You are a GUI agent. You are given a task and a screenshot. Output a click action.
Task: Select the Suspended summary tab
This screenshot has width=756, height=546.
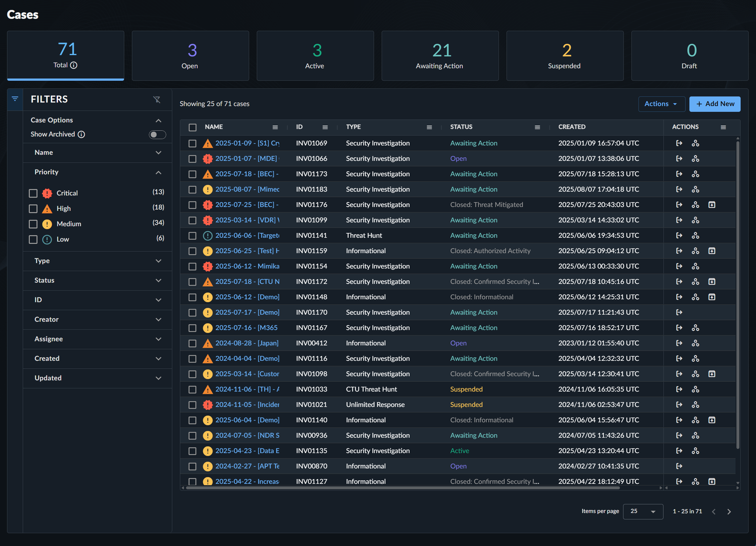click(x=565, y=56)
